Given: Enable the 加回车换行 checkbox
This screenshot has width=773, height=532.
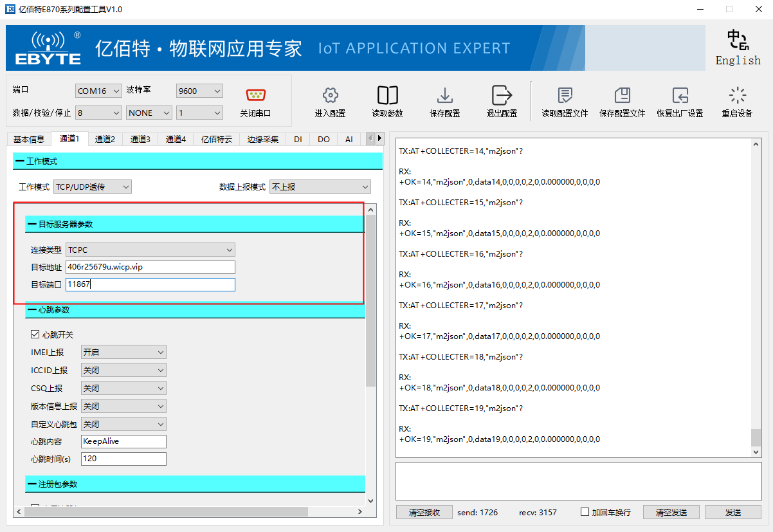Looking at the screenshot, I should click(585, 512).
